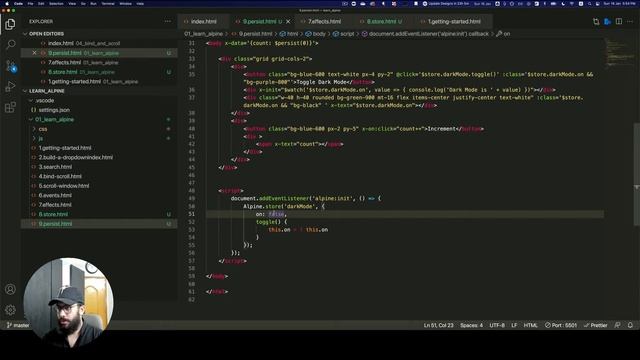Click the Prettier status bar item

click(596, 325)
